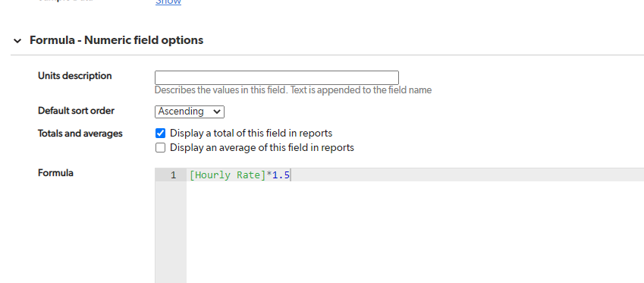This screenshot has height=283, width=644.
Task: Click the partially visible Show link
Action: tap(168, 2)
